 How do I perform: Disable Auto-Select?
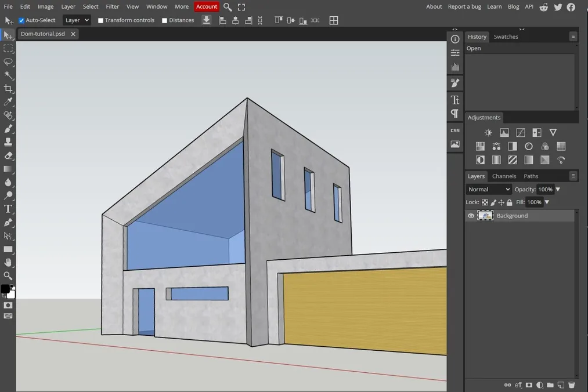point(21,20)
